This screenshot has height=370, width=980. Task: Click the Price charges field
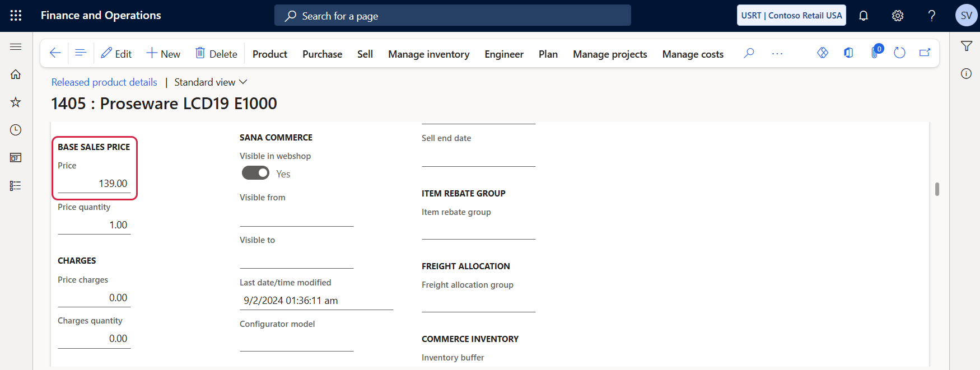tap(94, 298)
